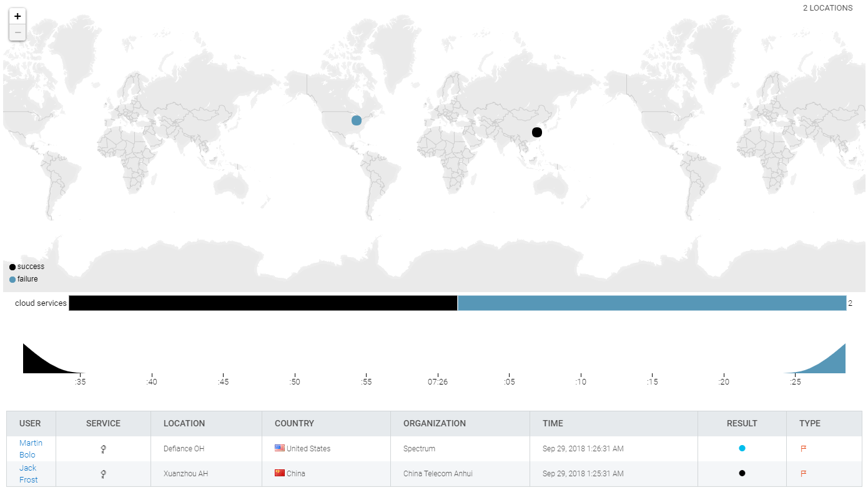Open the Jack Frost user link
The height and width of the screenshot is (490, 868).
[x=28, y=474]
